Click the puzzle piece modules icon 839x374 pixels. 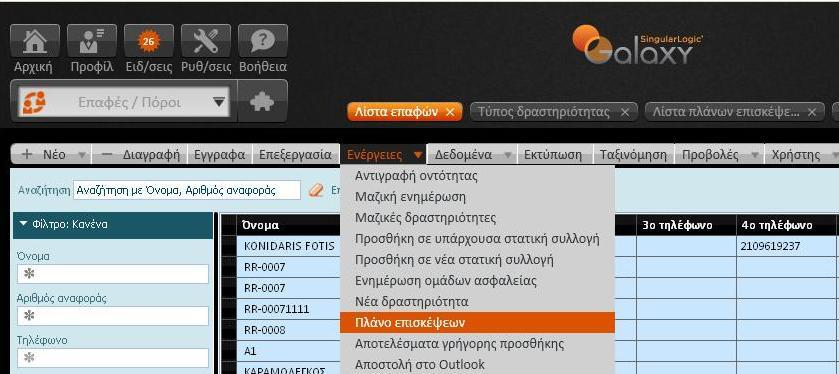coord(262,101)
